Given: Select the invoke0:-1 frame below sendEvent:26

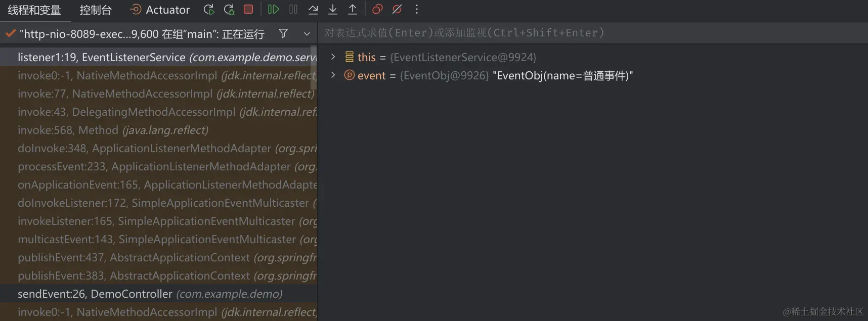Looking at the screenshot, I should pos(158,312).
